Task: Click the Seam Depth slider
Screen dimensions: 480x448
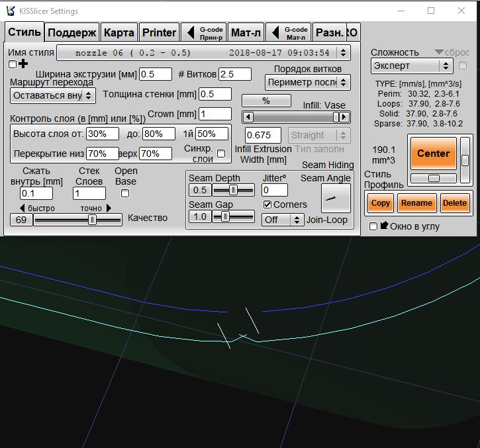Action: point(233,190)
